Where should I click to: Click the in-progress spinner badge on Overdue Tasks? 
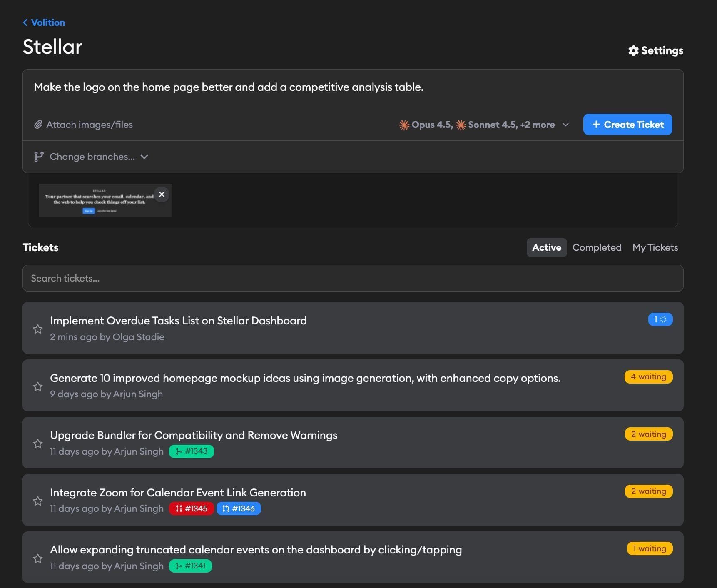[x=660, y=319]
